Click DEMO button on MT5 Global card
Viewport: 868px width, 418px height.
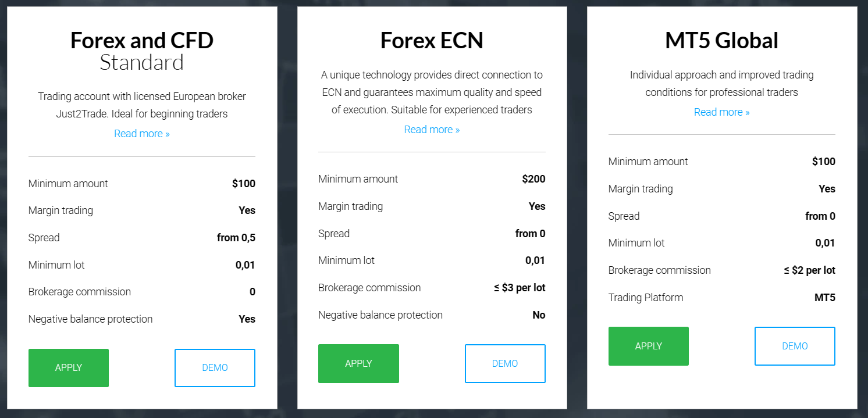(x=794, y=346)
